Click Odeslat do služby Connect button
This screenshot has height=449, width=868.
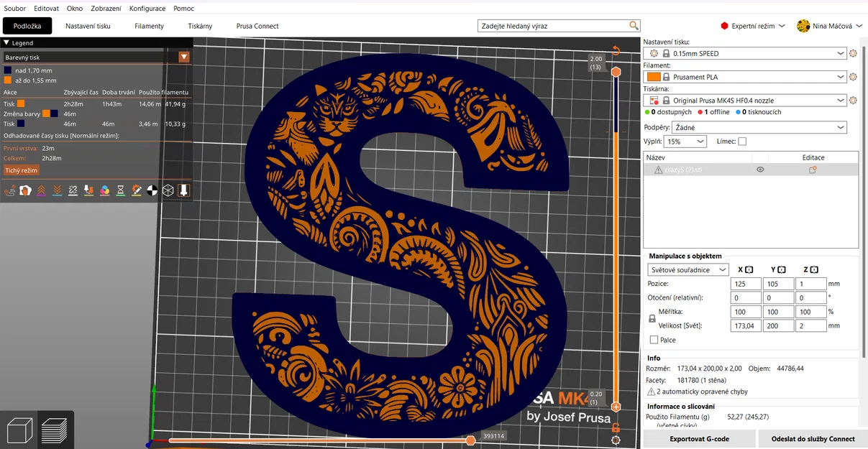pos(813,439)
